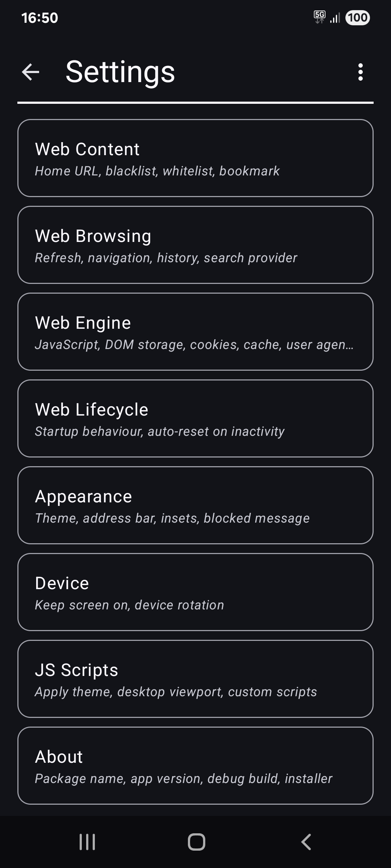Open the Web Lifecycle settings
The width and height of the screenshot is (391, 868).
(x=195, y=418)
